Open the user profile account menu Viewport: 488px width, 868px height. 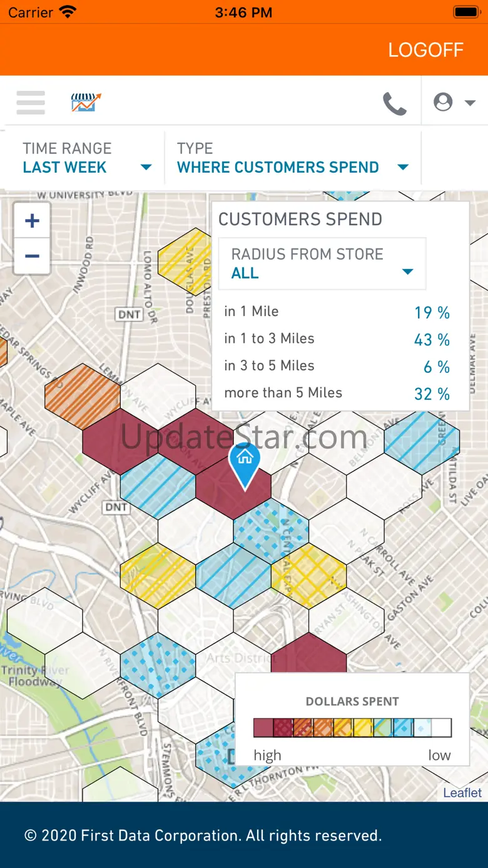click(x=454, y=102)
